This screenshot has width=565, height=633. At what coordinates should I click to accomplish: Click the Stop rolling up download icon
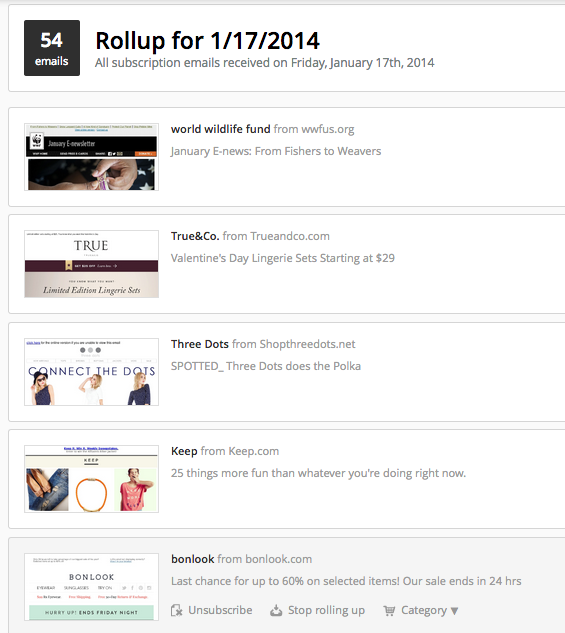[276, 610]
